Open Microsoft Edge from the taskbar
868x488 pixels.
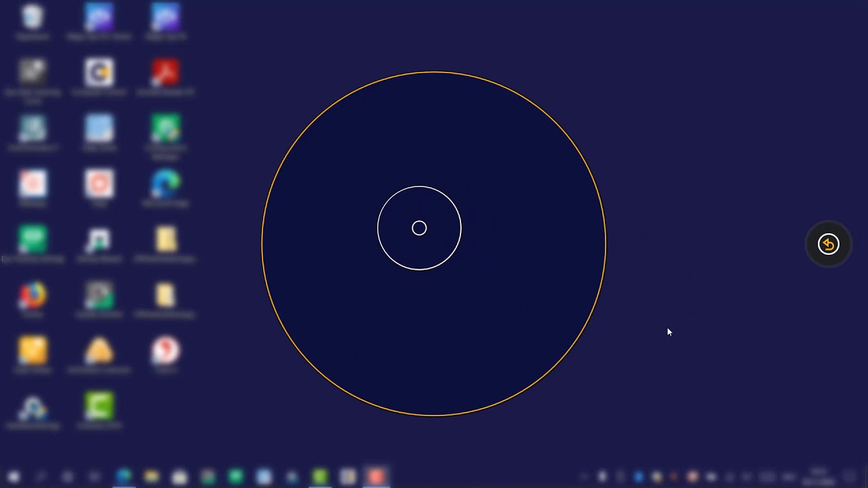[x=123, y=477]
